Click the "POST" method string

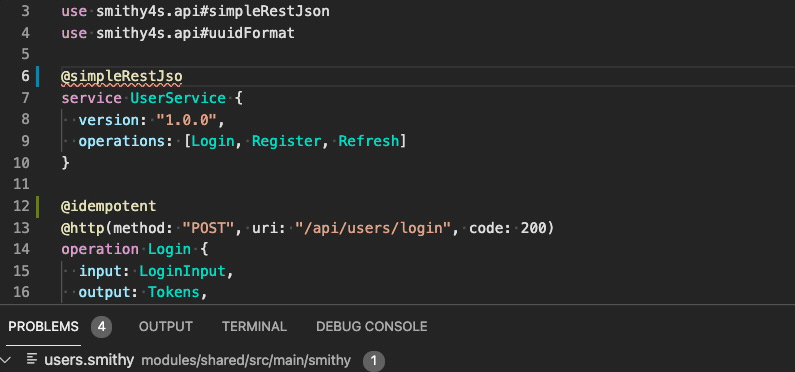207,228
